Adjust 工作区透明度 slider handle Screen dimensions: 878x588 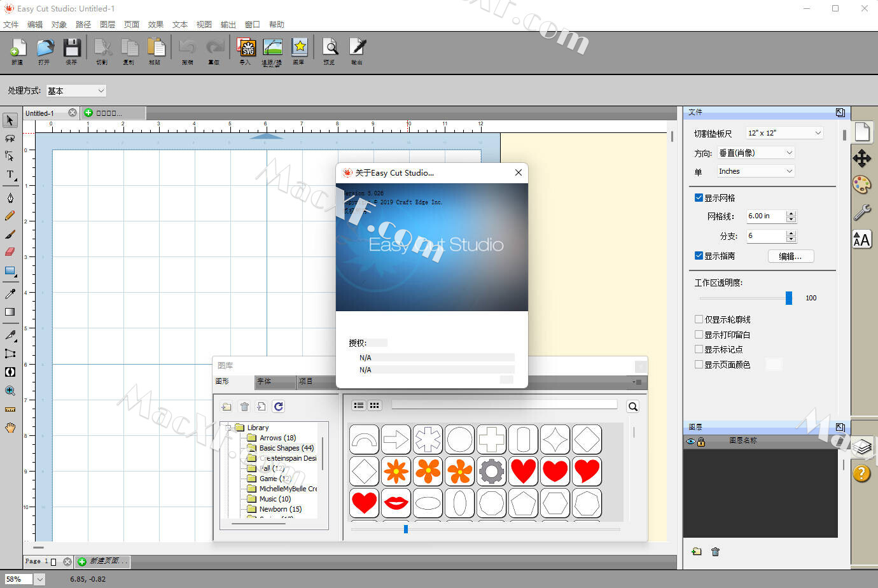[789, 298]
